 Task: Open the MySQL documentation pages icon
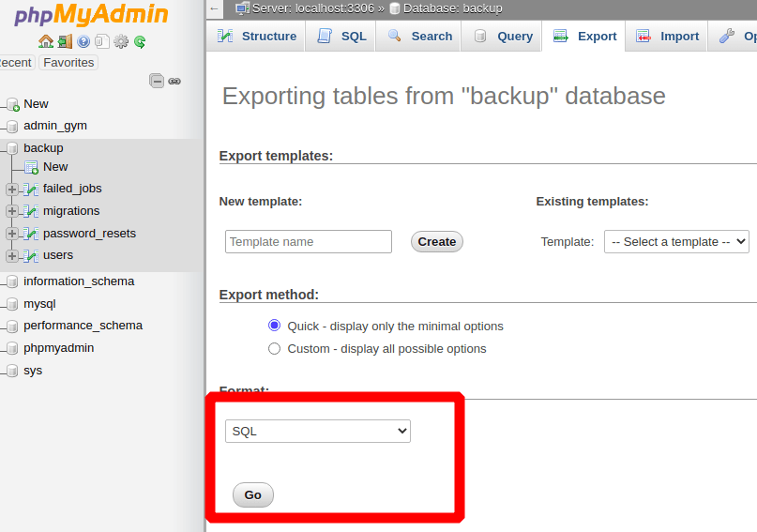[102, 41]
